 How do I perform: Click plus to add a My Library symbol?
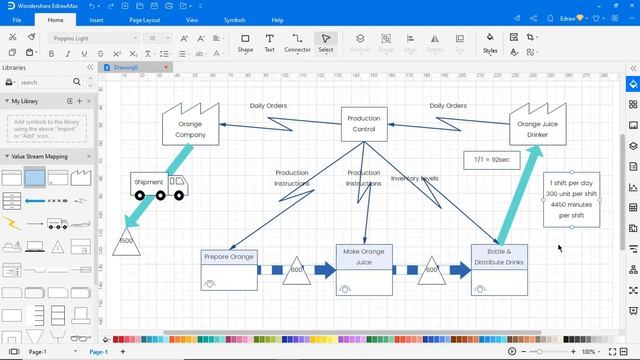click(x=80, y=101)
